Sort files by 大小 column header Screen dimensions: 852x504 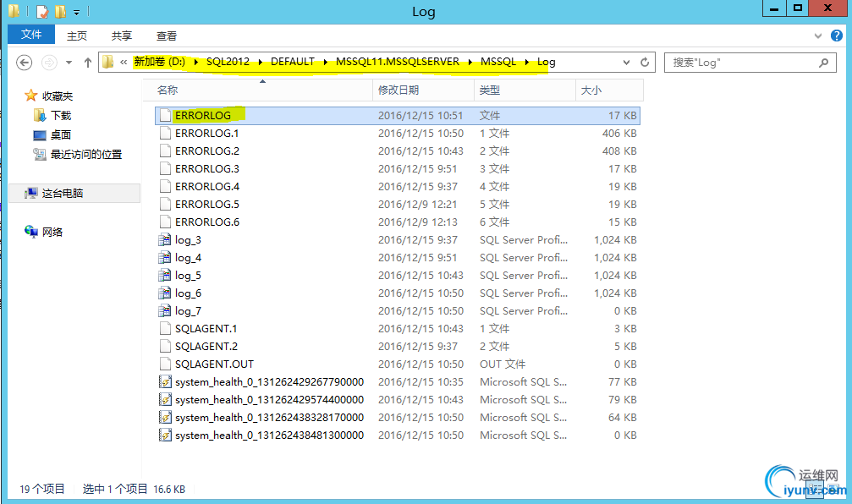[610, 90]
